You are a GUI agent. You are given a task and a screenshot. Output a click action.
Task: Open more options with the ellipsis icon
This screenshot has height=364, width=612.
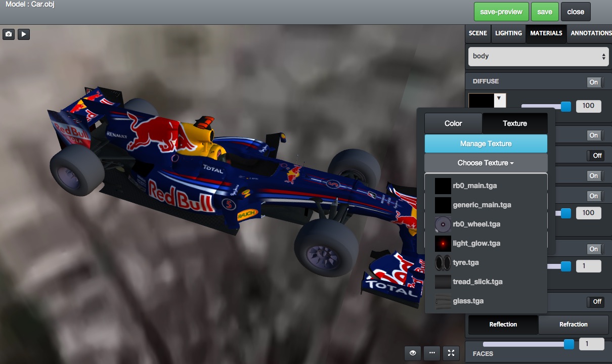coord(432,353)
